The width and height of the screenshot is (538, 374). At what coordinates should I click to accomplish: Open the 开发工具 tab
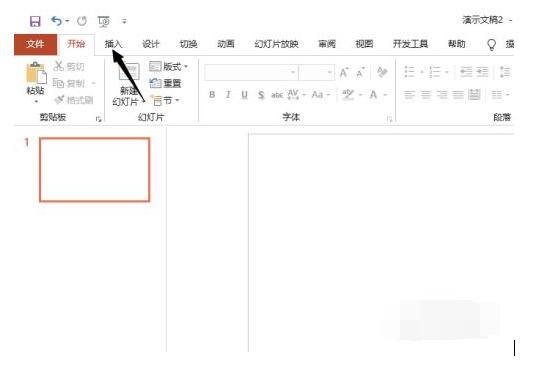[410, 44]
